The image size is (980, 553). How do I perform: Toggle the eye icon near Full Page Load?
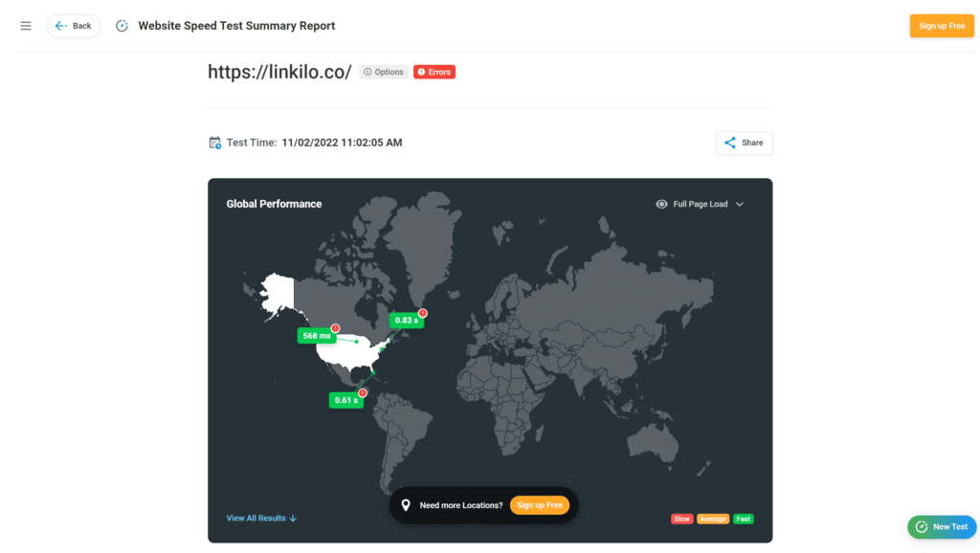pyautogui.click(x=661, y=205)
